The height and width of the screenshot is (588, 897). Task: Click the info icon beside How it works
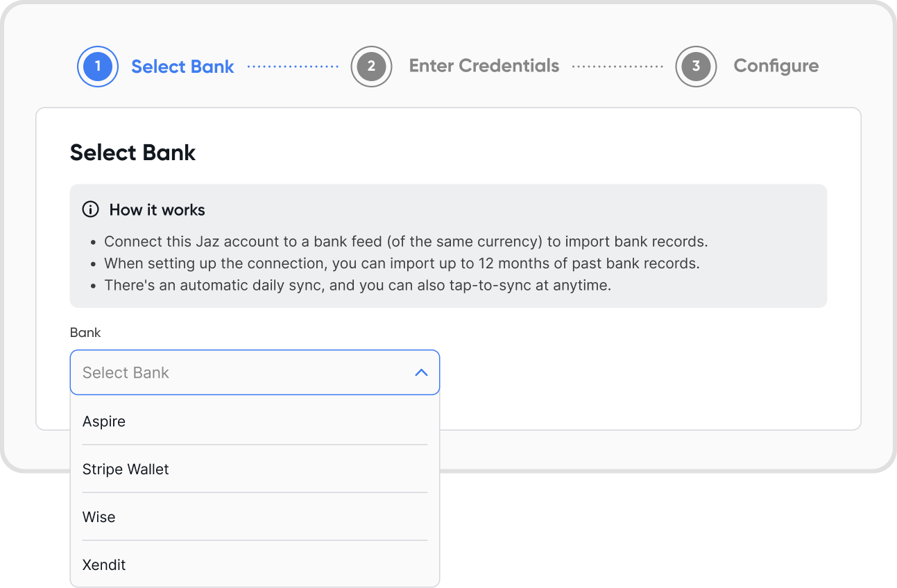(x=90, y=209)
